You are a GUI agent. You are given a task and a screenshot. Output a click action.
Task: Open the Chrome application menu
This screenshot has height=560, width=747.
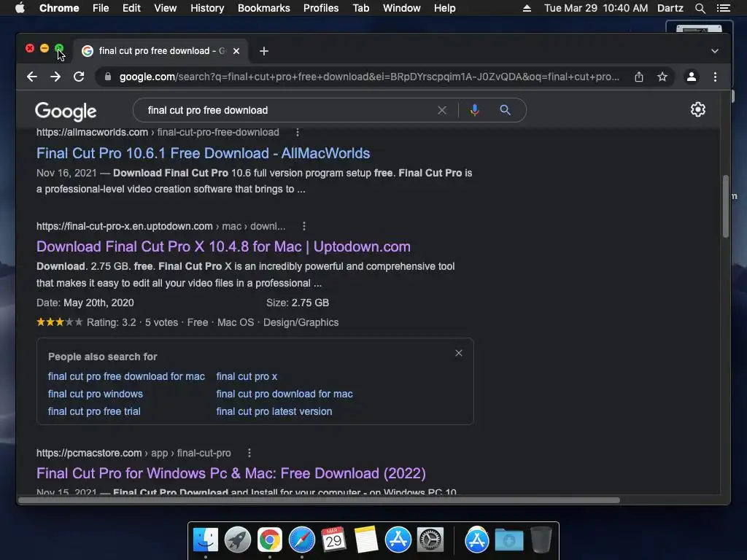pyautogui.click(x=59, y=8)
